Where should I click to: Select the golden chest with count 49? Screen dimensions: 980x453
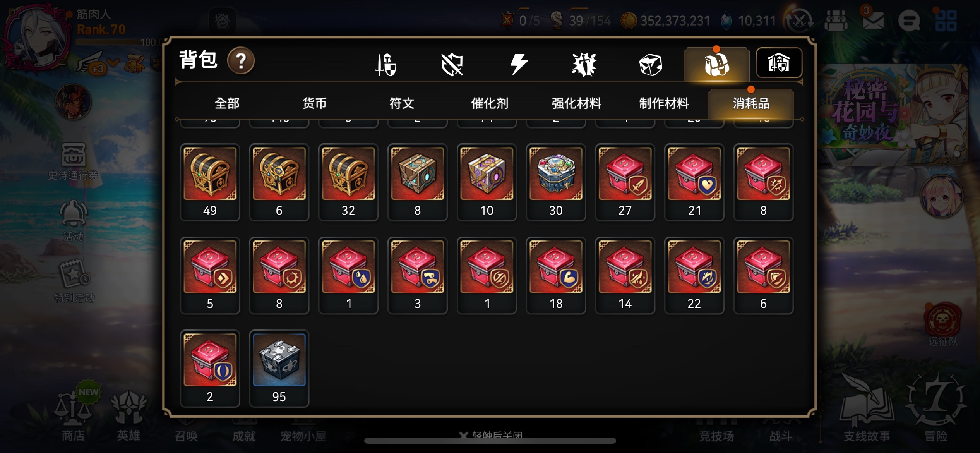coord(210,182)
